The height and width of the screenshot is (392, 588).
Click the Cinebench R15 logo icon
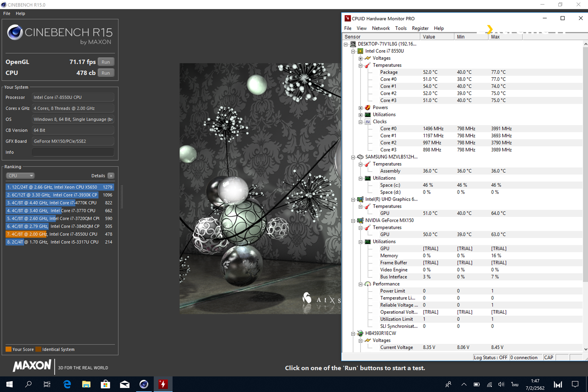pyautogui.click(x=15, y=32)
